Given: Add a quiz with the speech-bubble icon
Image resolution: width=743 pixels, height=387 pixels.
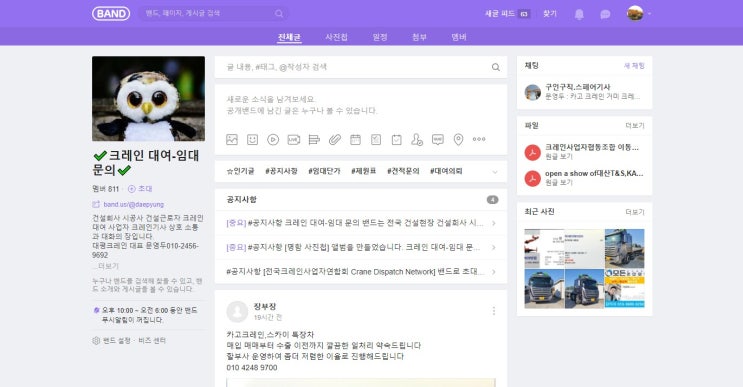Looking at the screenshot, I should click(x=438, y=139).
